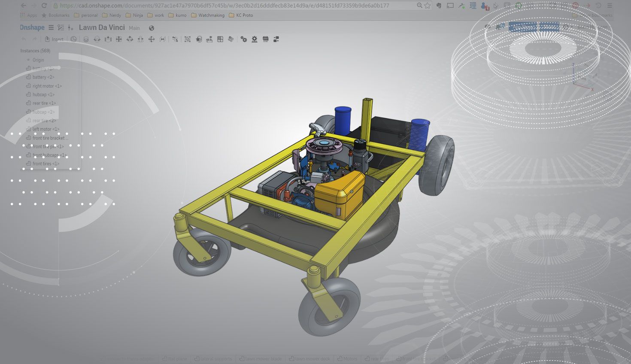
Task: Choose the Slider mate tool
Action: [108, 39]
